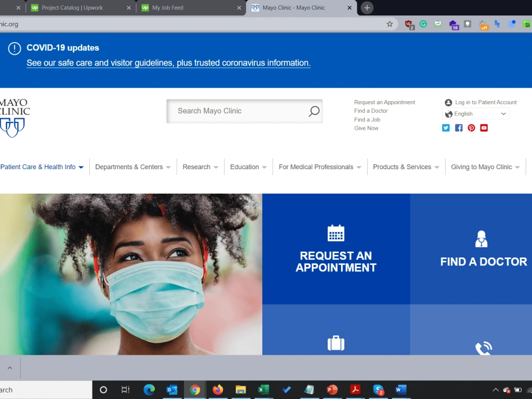The height and width of the screenshot is (399, 532).
Task: Open Chrome from the taskbar
Action: [195, 389]
